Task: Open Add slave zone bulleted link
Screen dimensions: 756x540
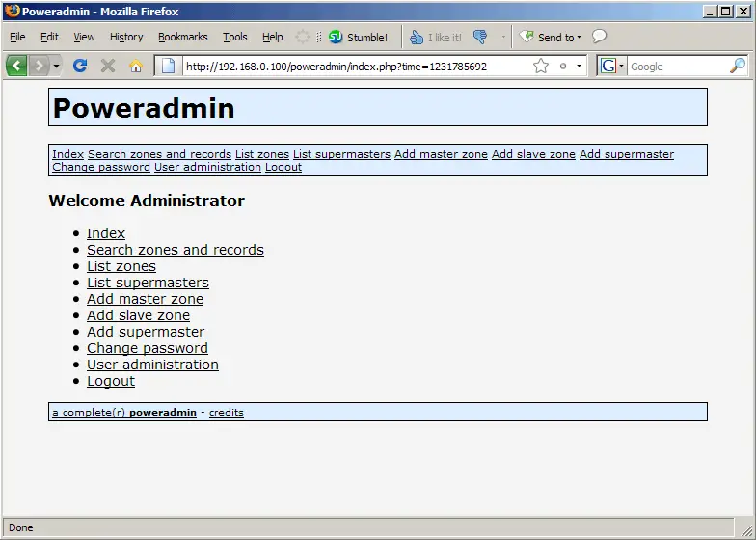Action: coord(139,315)
